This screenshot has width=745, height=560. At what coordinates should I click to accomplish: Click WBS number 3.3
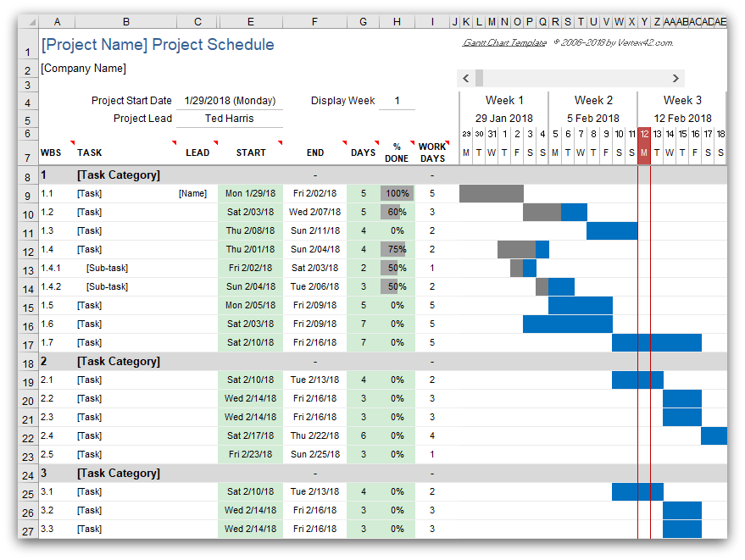click(x=47, y=529)
